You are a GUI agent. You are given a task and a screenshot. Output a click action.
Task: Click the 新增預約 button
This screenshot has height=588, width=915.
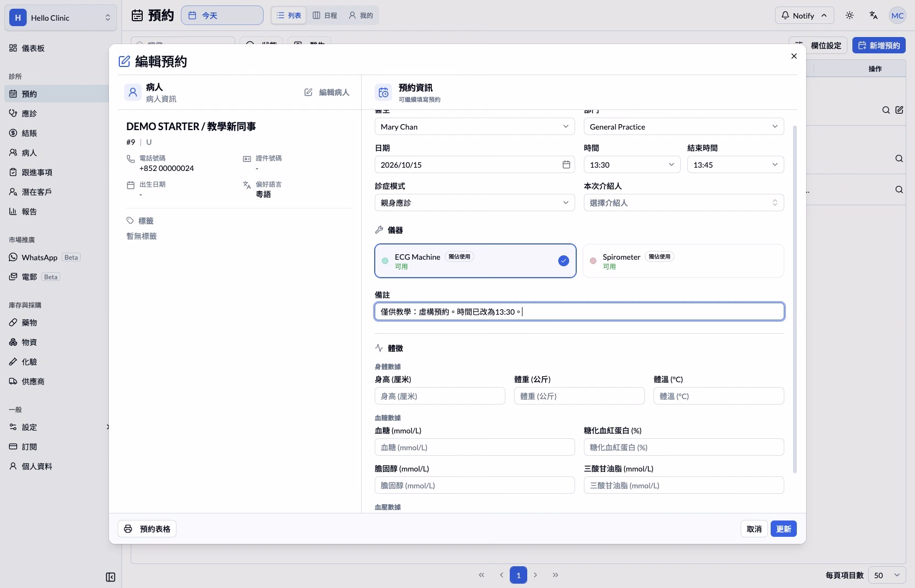click(879, 45)
